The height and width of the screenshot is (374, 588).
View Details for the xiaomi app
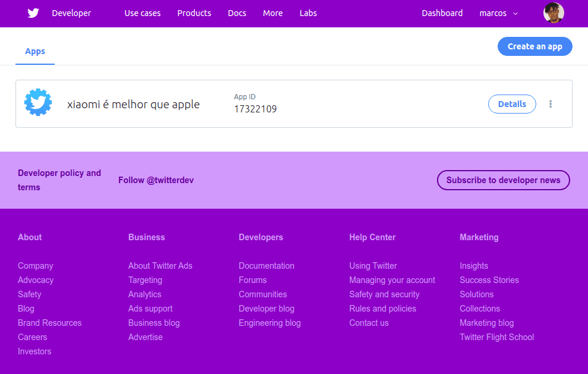(512, 104)
